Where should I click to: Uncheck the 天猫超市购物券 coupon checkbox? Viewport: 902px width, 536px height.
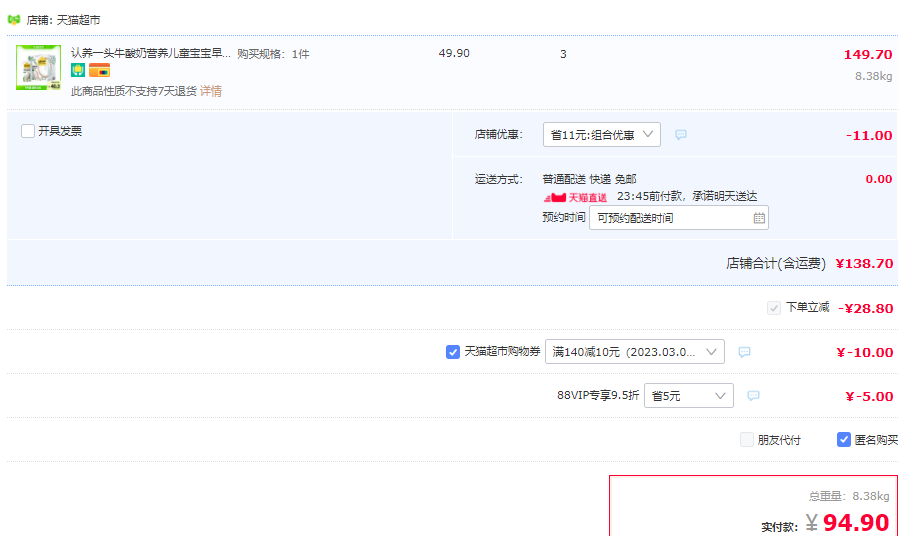(453, 352)
